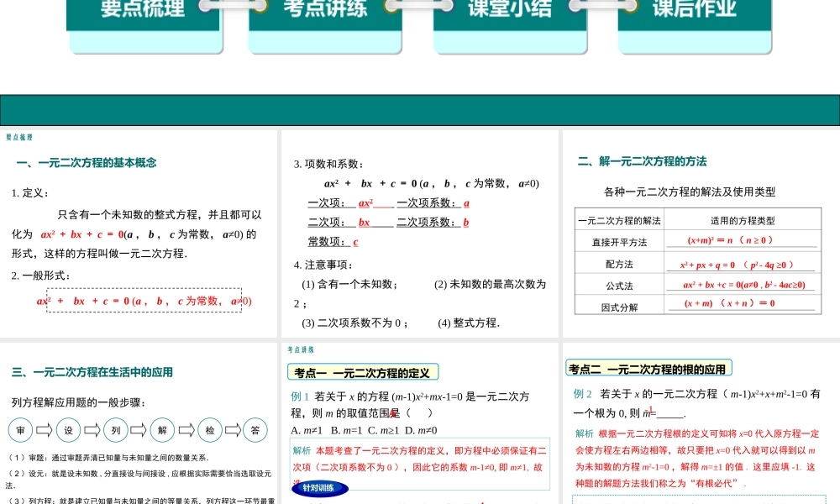Click the table cell 直接开平方法
The width and height of the screenshot is (840, 504).
[x=619, y=242]
